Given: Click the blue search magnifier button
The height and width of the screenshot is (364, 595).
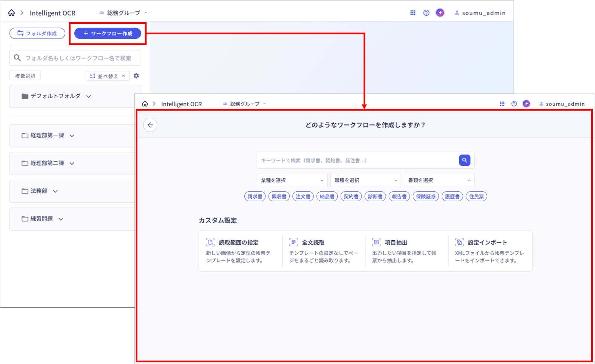Looking at the screenshot, I should pos(464,160).
